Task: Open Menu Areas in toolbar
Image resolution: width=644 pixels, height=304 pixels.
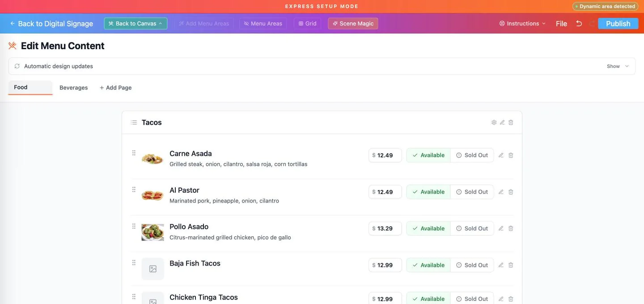Action: click(263, 24)
